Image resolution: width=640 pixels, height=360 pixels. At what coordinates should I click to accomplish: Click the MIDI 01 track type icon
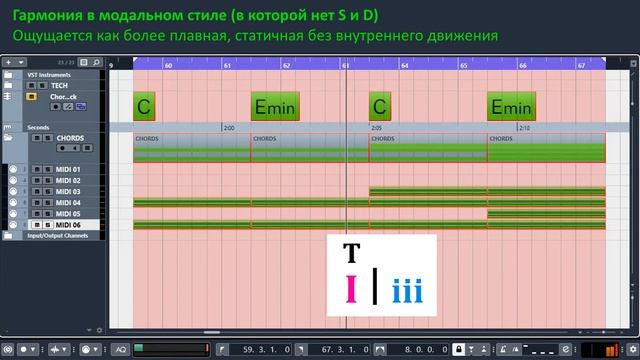click(13, 169)
